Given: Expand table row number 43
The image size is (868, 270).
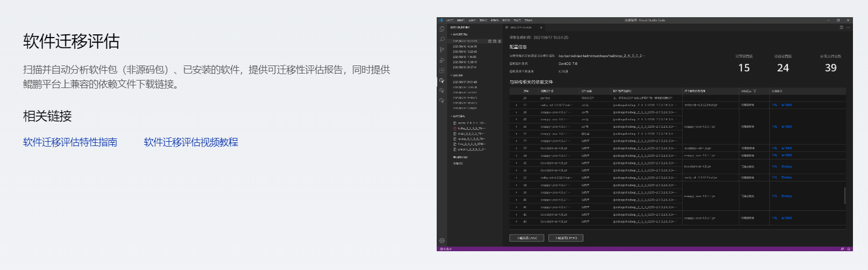Looking at the screenshot, I should 517,222.
